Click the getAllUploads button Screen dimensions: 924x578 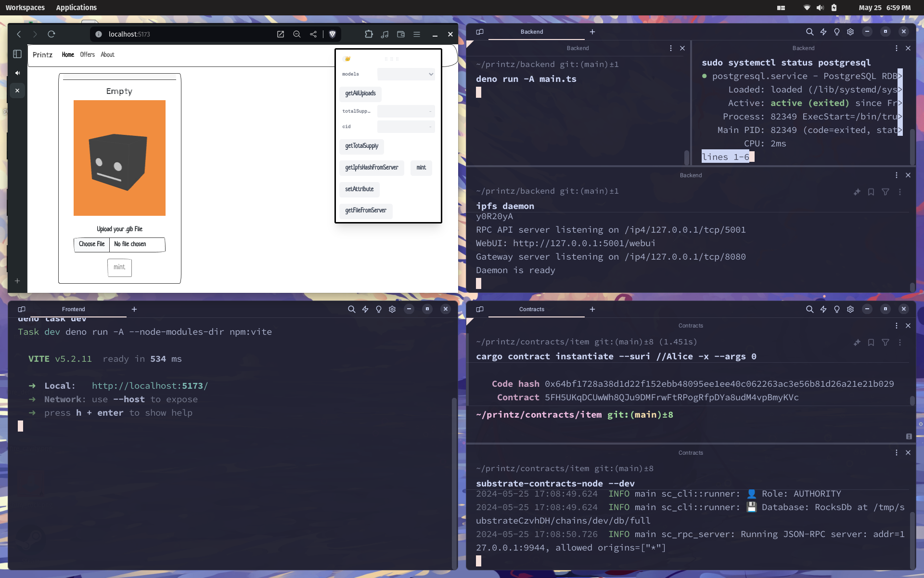point(360,93)
